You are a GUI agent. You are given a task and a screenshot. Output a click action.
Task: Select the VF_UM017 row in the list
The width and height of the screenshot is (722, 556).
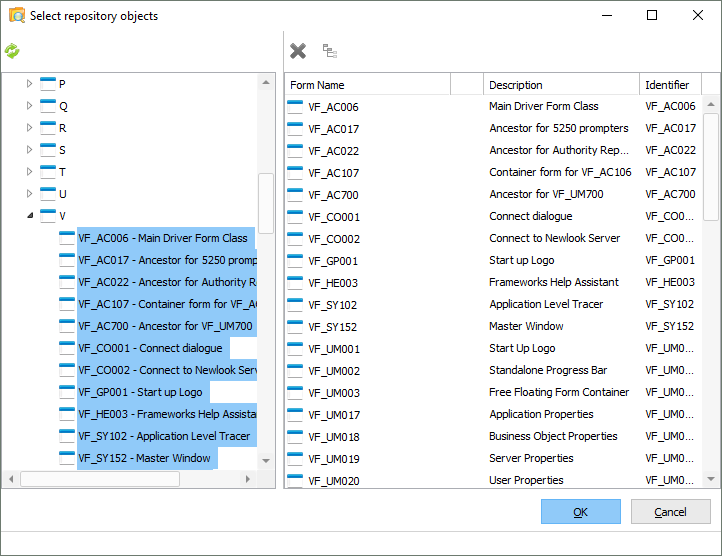pos(334,414)
